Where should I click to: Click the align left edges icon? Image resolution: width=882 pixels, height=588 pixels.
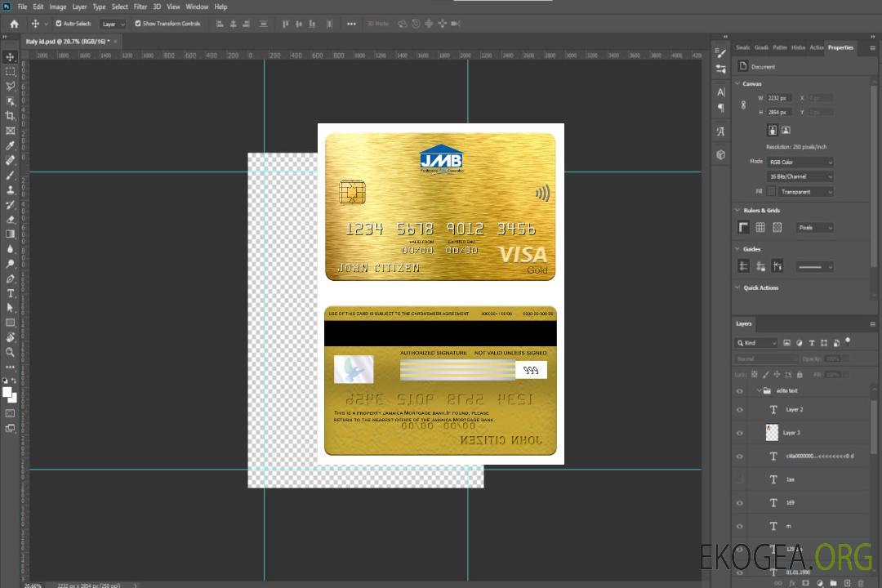(x=220, y=24)
